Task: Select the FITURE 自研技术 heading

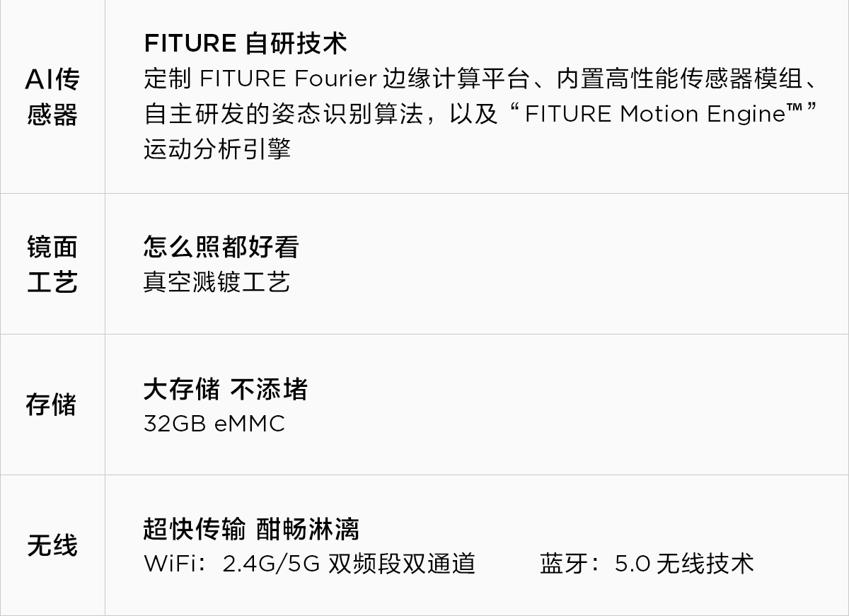Action: click(246, 44)
